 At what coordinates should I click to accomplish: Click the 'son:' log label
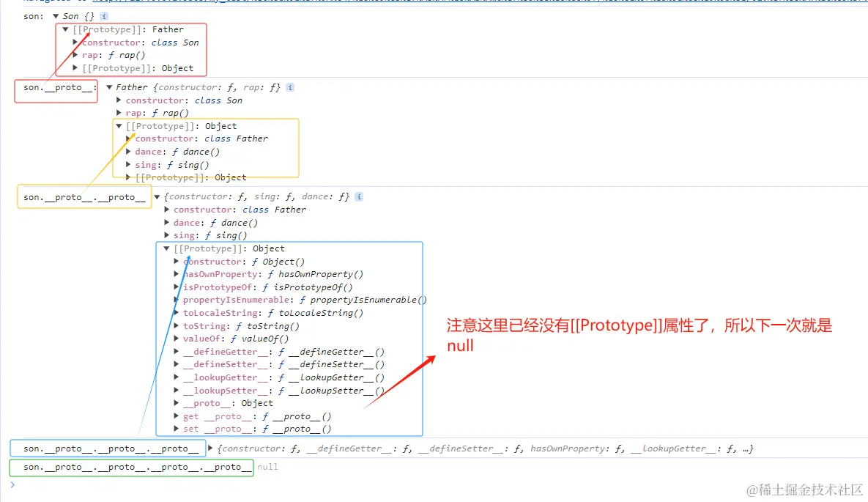point(33,17)
